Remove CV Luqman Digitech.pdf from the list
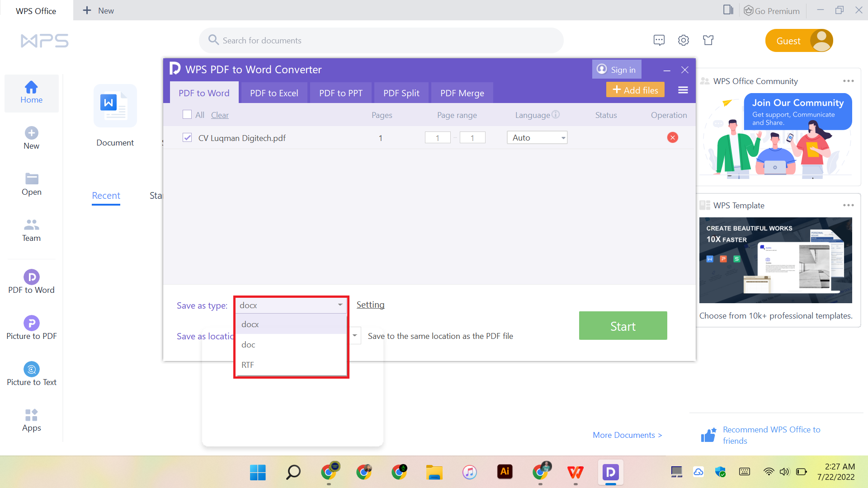The image size is (868, 488). click(672, 137)
